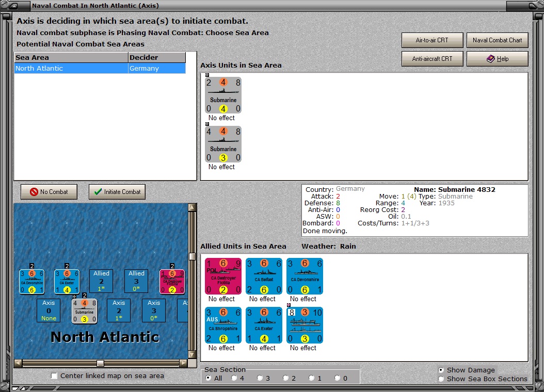This screenshot has width=544, height=392.
Task: Select sea section All radio button
Action: 208,378
